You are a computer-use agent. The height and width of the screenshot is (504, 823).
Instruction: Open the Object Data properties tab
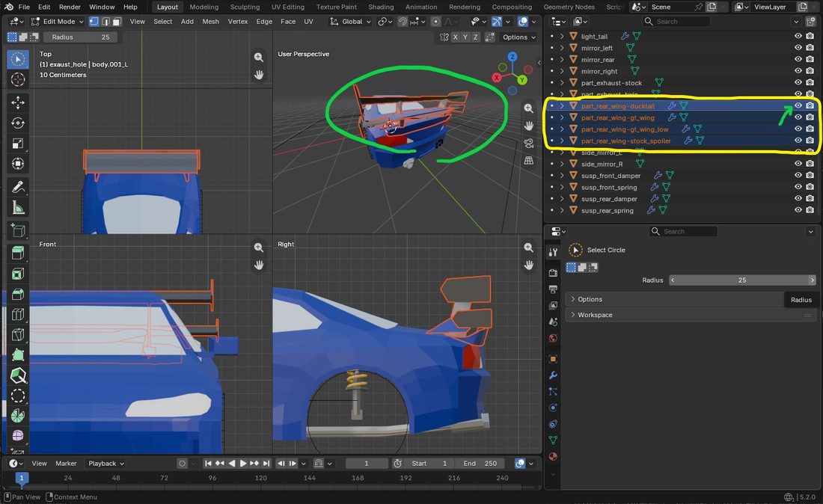(553, 440)
